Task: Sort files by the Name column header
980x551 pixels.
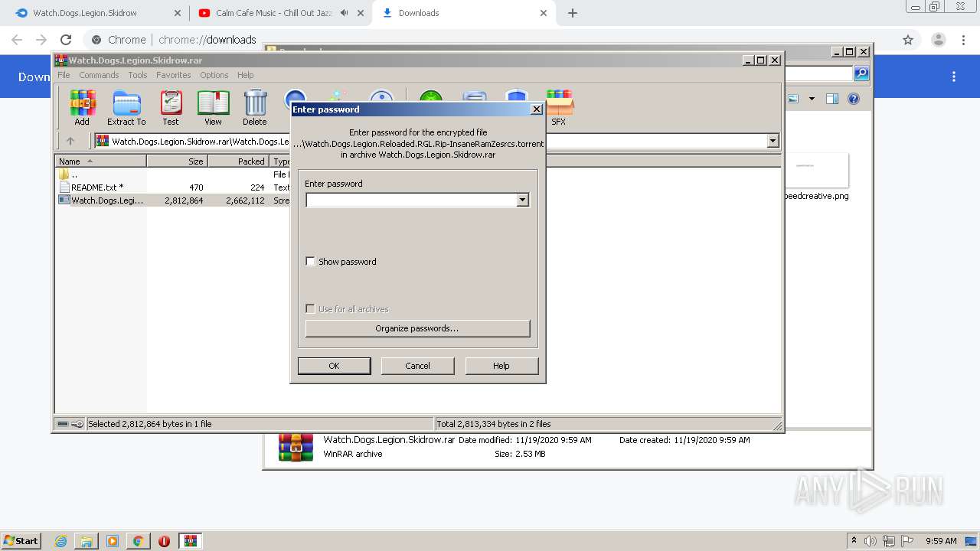Action: (101, 161)
